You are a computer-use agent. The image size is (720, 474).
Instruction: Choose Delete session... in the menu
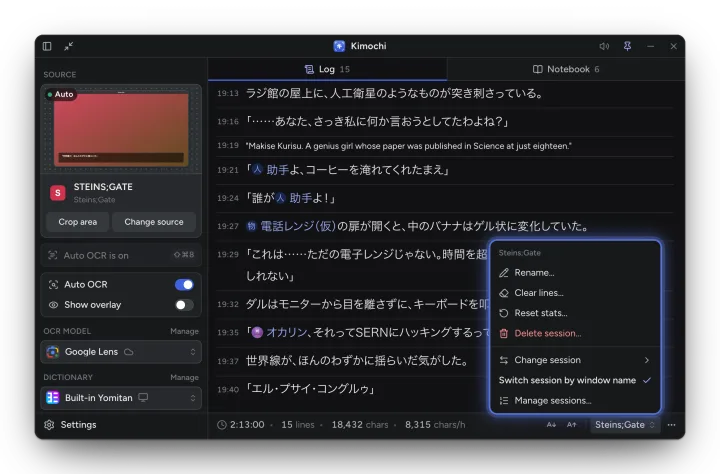[x=575, y=333]
